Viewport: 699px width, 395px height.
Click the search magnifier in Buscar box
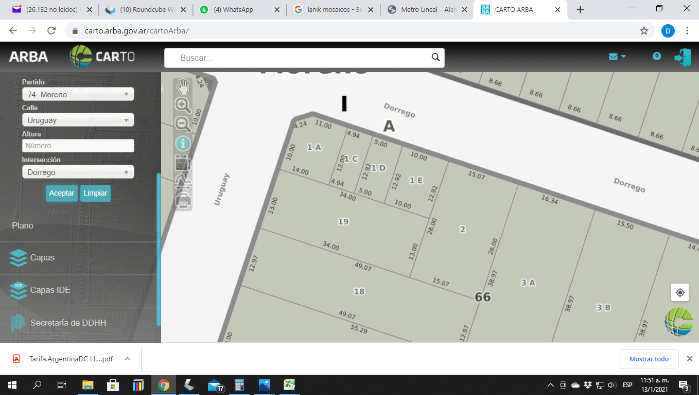point(436,58)
